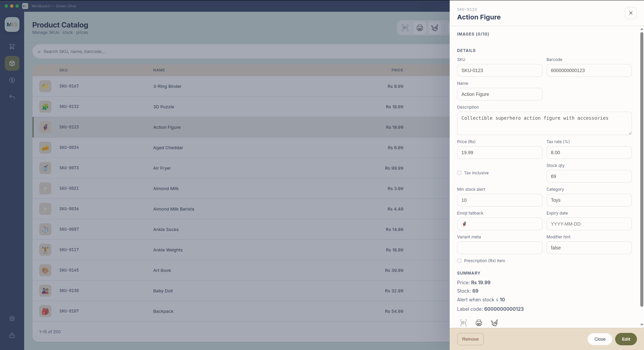Click the header toolbar printer icon
This screenshot has height=350, width=644.
coord(420,28)
